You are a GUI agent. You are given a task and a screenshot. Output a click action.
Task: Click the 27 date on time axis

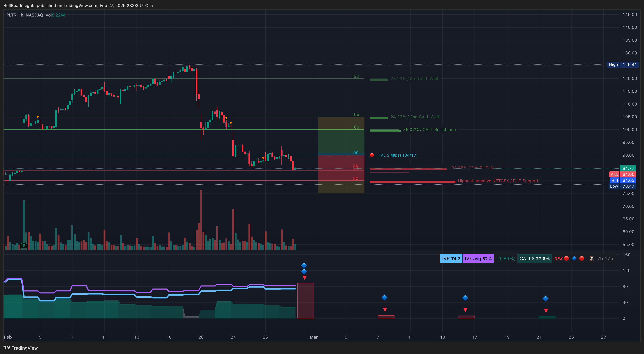click(x=603, y=337)
